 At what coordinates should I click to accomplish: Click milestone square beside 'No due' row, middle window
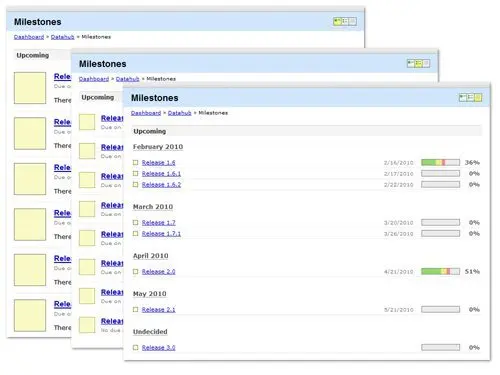tap(87, 325)
